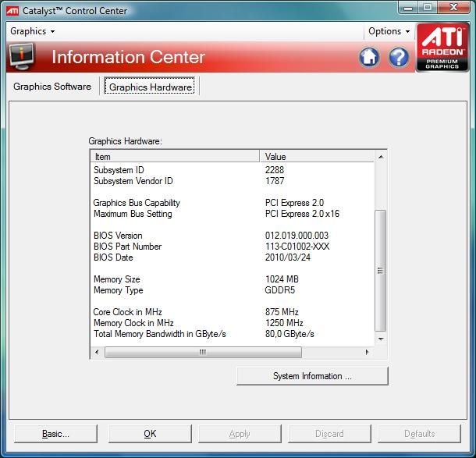Image resolution: width=476 pixels, height=458 pixels.
Task: Click the value 80,0 GByte/s
Action: tap(290, 334)
